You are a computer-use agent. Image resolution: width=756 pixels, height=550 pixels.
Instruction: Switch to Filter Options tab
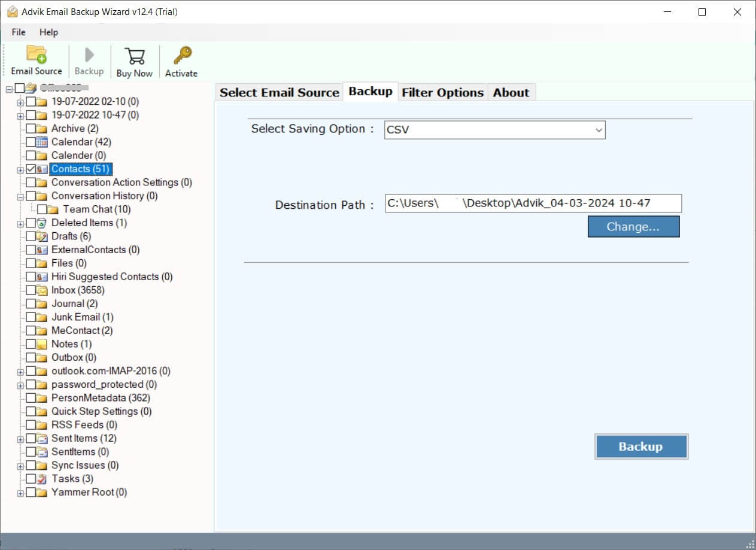pyautogui.click(x=443, y=92)
